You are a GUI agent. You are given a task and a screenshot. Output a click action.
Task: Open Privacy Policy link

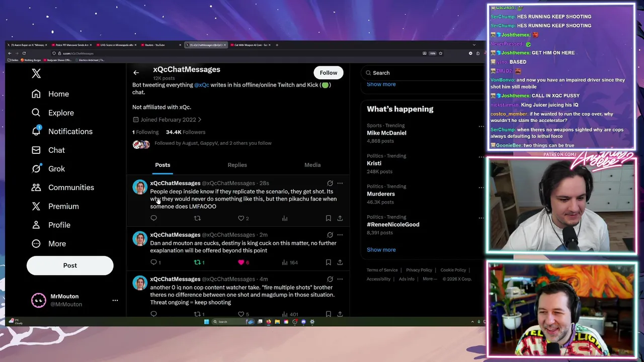419,270
